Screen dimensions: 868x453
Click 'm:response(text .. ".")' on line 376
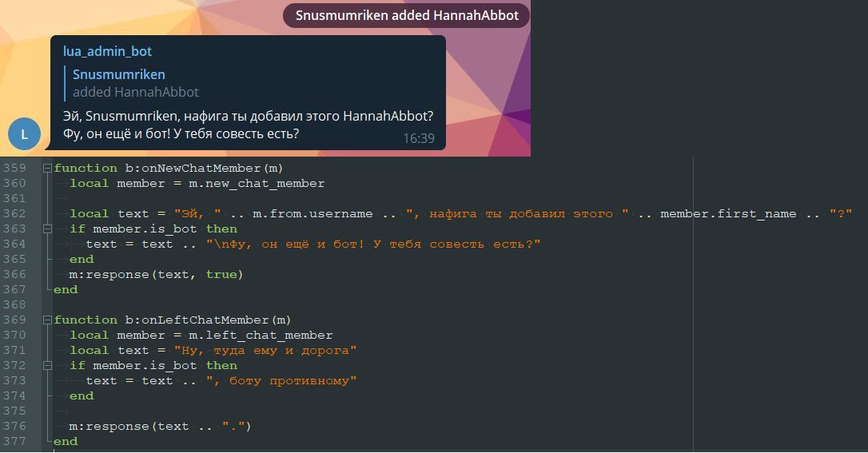tap(160, 426)
